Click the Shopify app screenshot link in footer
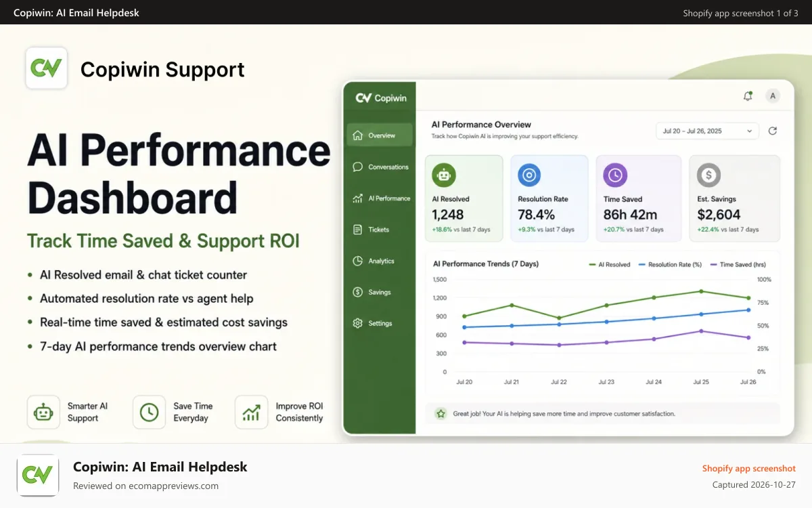Screen dimensions: 812x508 (x=748, y=468)
